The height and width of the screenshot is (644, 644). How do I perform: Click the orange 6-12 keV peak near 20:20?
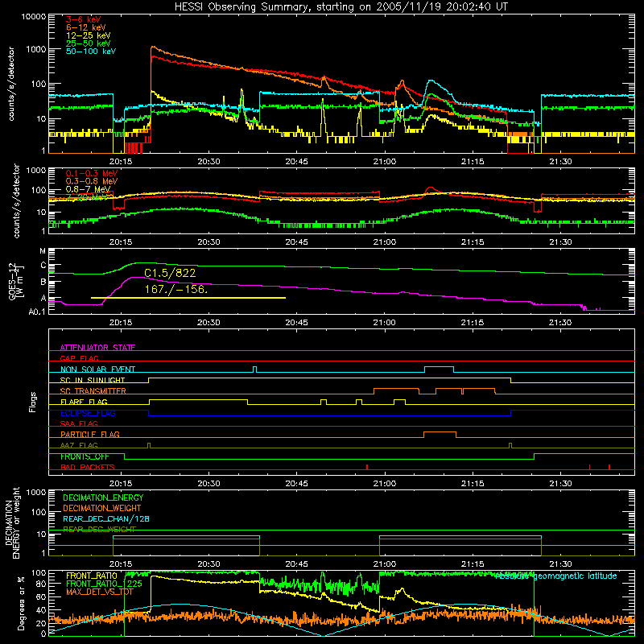click(x=153, y=47)
